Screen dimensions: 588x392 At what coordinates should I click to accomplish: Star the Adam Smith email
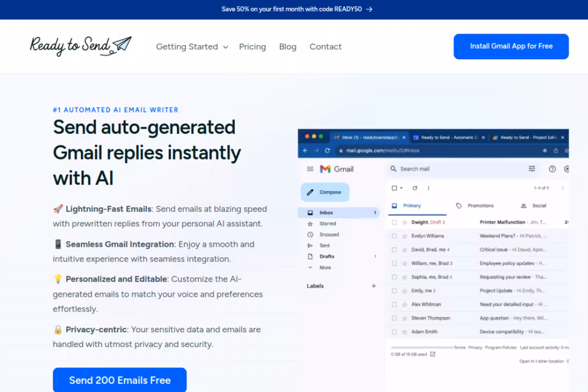405,332
